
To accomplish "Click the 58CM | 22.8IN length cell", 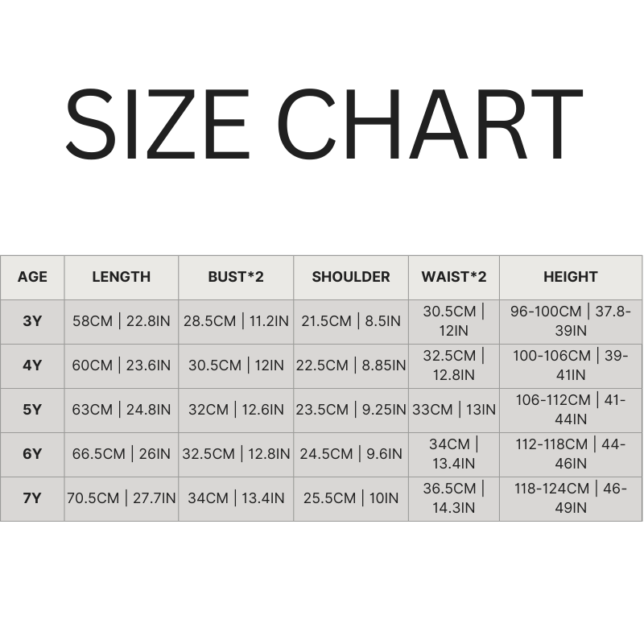I will tap(121, 321).
